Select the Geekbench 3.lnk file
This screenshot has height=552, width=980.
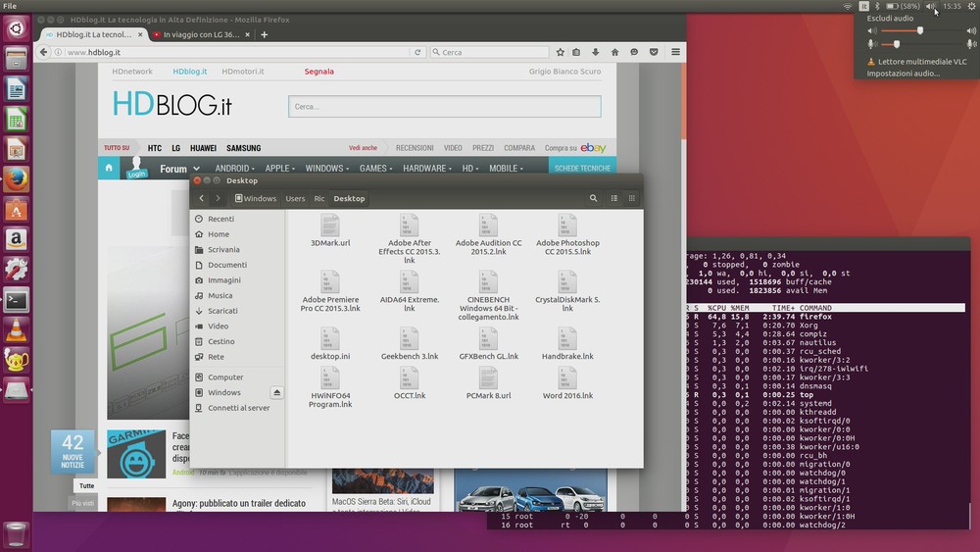click(x=410, y=343)
